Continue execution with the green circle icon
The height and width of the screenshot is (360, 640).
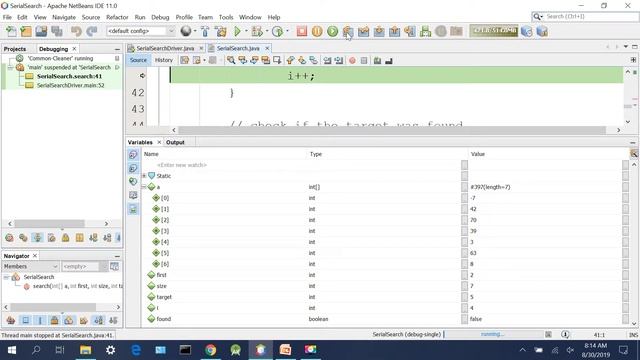333,31
